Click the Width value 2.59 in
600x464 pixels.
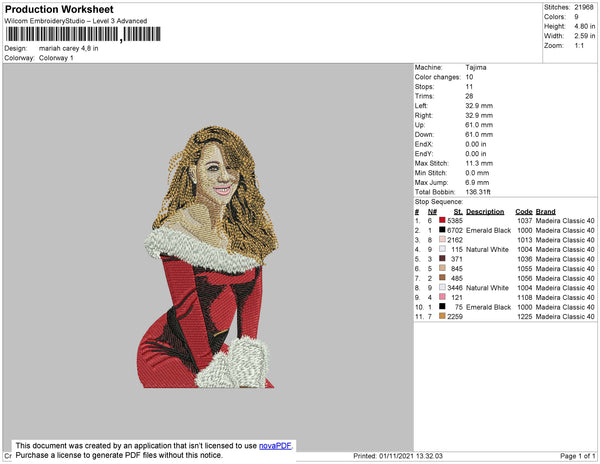coord(585,36)
